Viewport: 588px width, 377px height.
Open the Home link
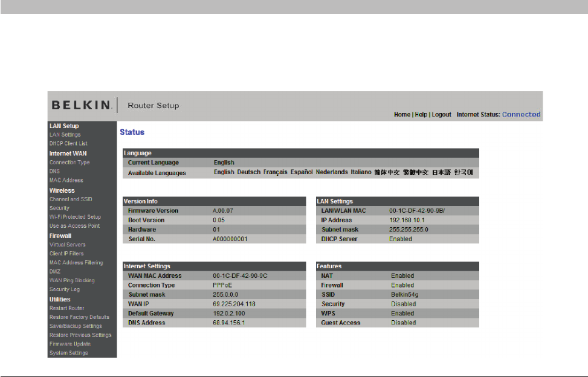tap(401, 114)
